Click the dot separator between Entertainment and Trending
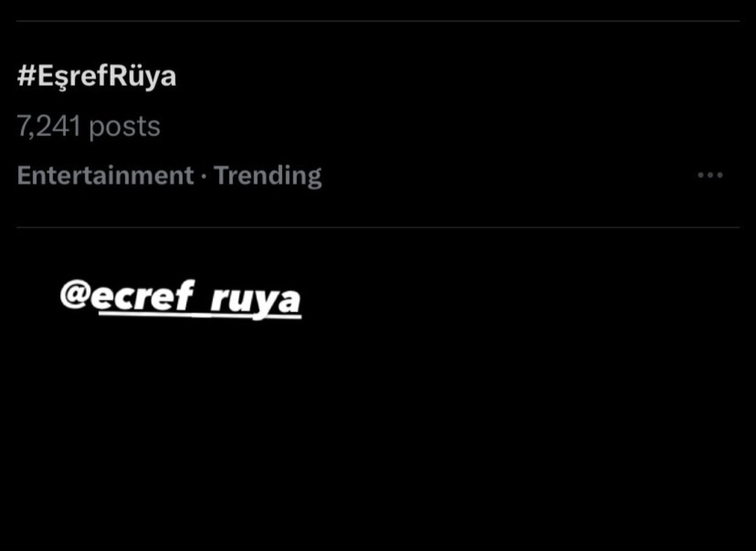The image size is (756, 551). coord(204,176)
